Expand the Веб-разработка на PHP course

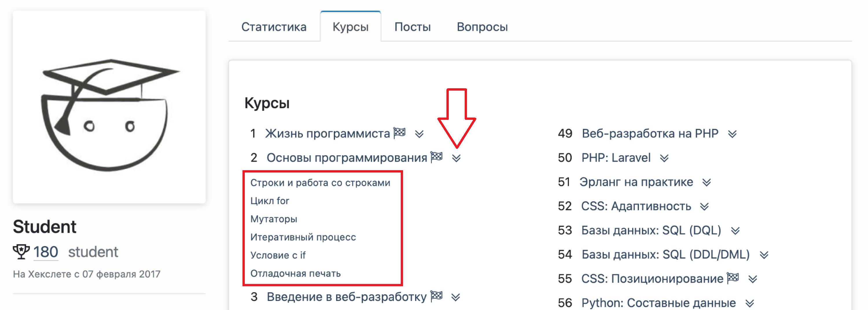[x=732, y=134]
